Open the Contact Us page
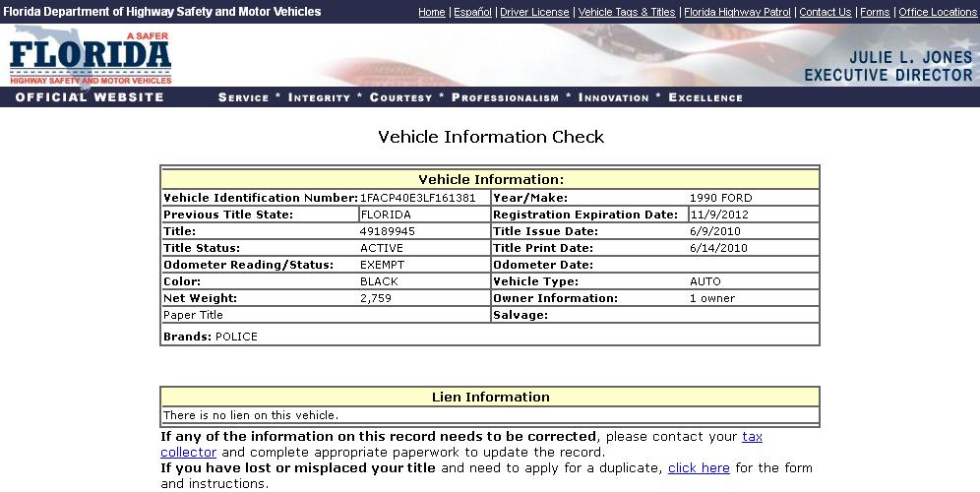The image size is (980, 492). [825, 12]
